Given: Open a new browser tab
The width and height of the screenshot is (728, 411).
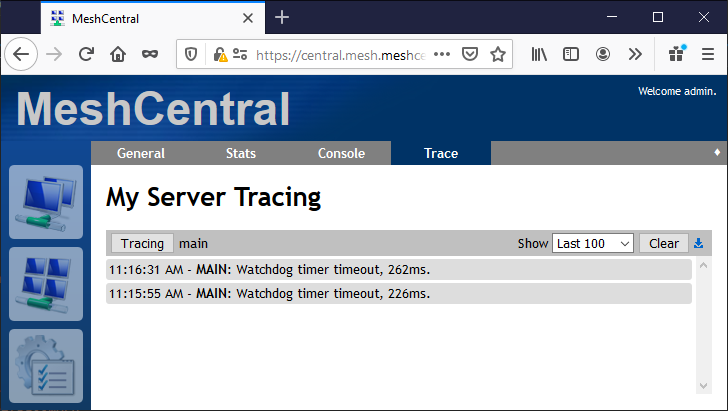Looking at the screenshot, I should click(282, 18).
